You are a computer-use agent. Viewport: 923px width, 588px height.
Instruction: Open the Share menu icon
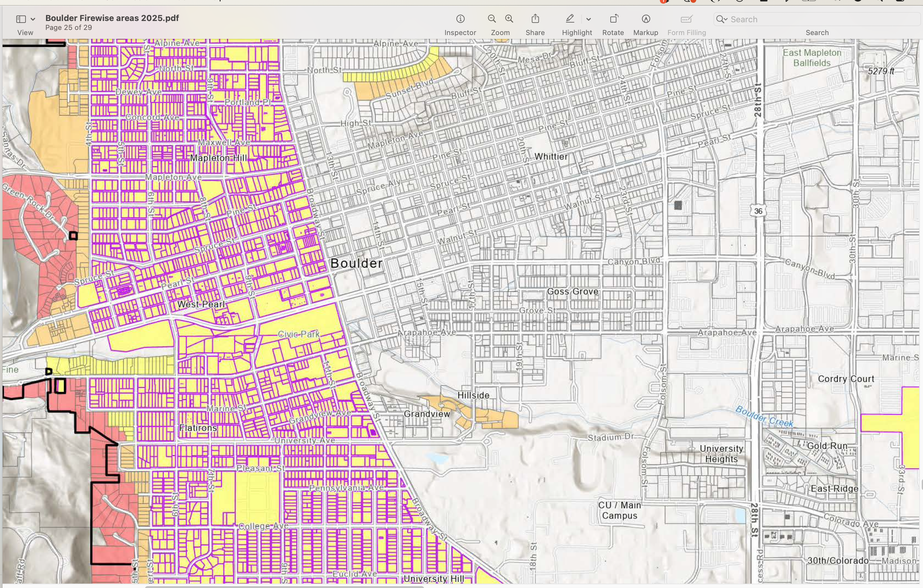pyautogui.click(x=535, y=19)
